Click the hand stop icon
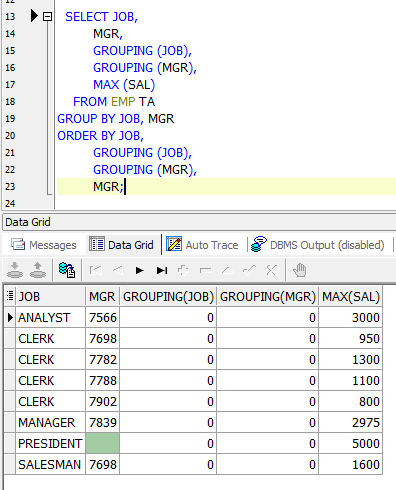 (300, 270)
